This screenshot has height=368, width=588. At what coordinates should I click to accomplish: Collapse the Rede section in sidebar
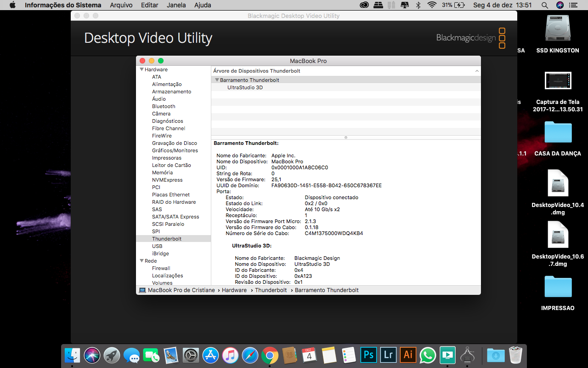click(x=142, y=261)
